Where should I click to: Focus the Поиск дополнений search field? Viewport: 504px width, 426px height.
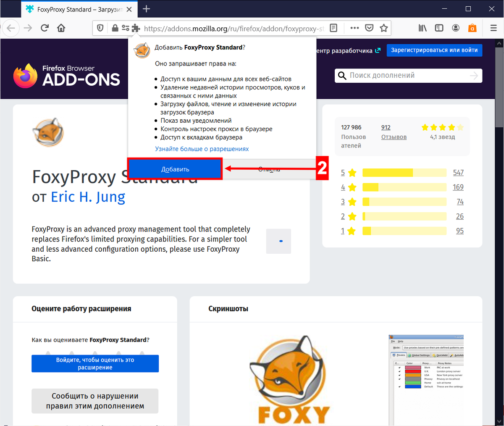[408, 76]
